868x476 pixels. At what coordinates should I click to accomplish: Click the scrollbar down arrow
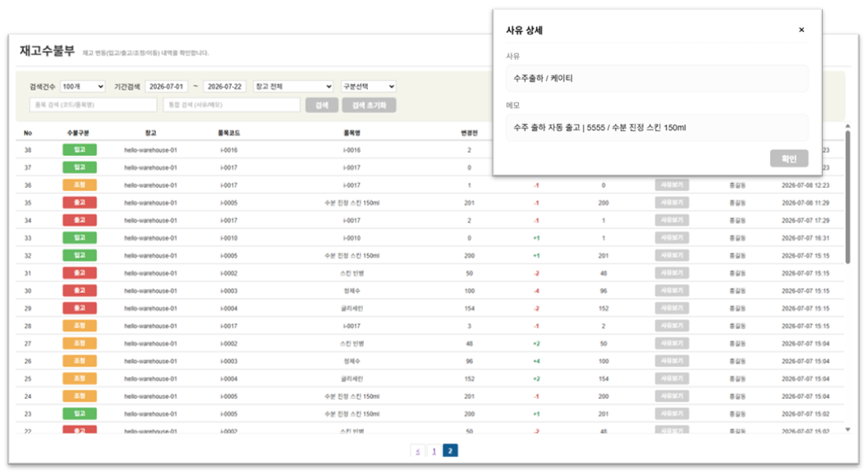(x=847, y=429)
